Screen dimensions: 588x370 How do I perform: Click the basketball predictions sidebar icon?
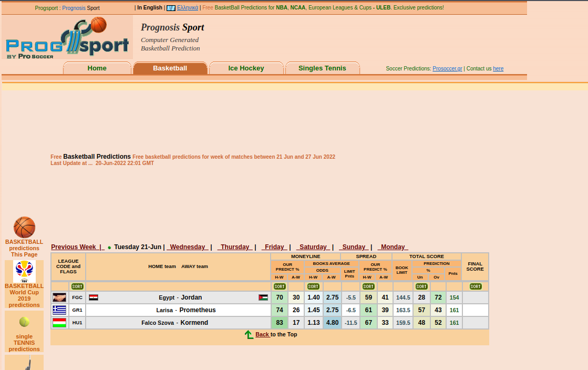pyautogui.click(x=24, y=227)
